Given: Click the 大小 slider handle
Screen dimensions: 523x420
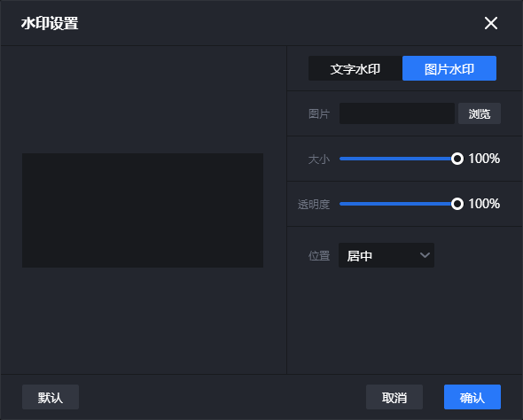Looking at the screenshot, I should [457, 159].
